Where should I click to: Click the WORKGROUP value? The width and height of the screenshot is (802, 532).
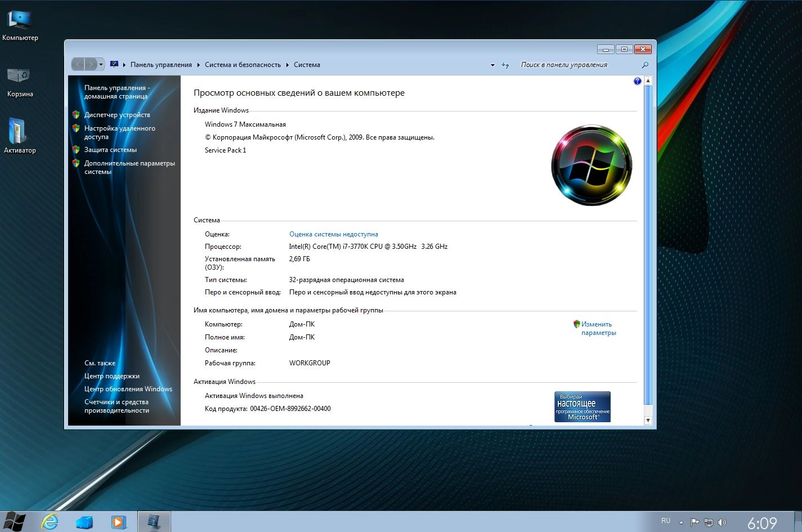point(310,363)
